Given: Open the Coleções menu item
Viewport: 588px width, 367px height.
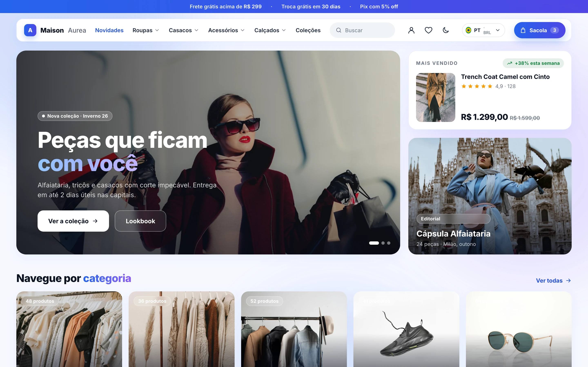Looking at the screenshot, I should tap(308, 30).
